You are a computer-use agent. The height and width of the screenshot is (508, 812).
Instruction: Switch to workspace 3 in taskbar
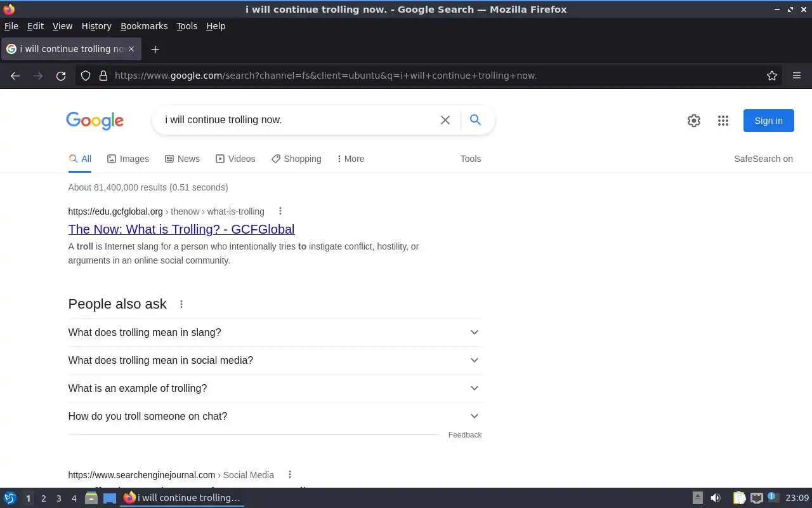(58, 498)
